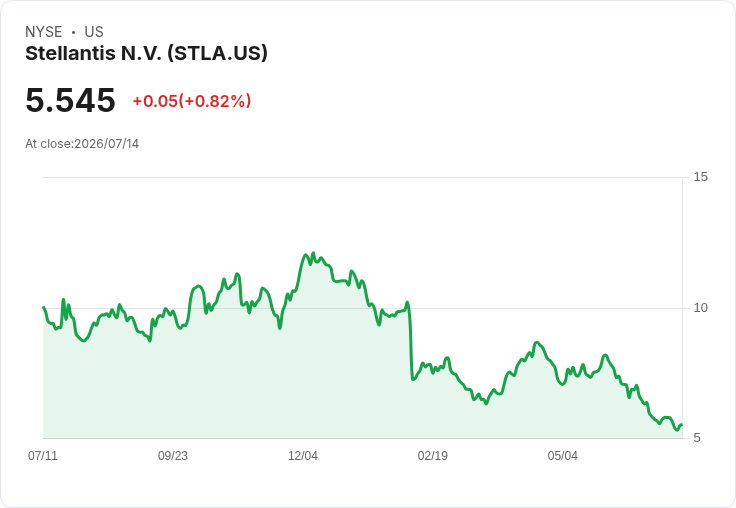This screenshot has height=508, width=736.
Task: Click the last data point of the line
Action: [x=681, y=425]
